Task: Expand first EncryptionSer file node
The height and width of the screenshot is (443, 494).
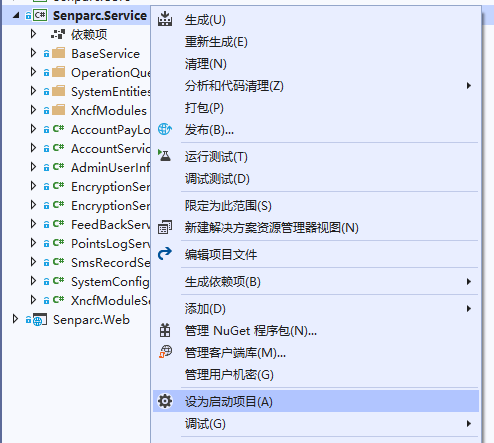Action: 33,186
